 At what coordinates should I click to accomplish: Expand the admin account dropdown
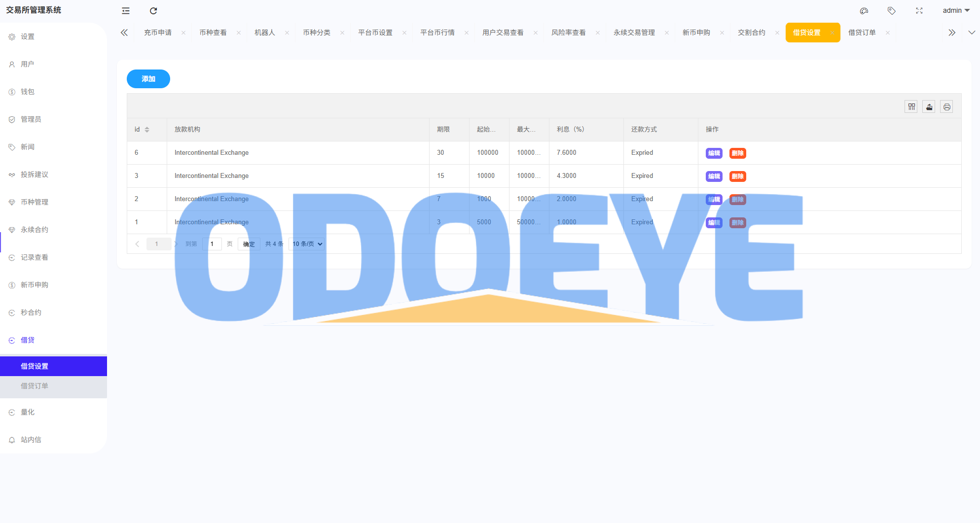[x=955, y=10]
